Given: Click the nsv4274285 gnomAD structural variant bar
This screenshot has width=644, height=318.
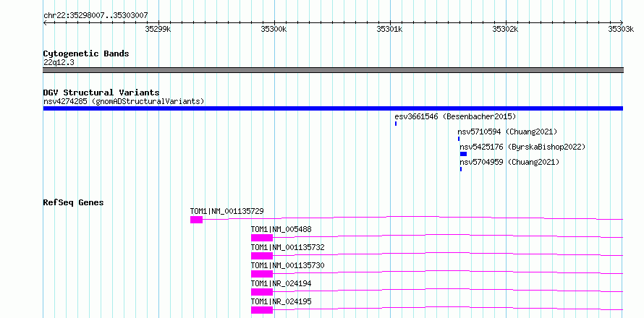Looking at the screenshot, I should [x=333, y=108].
